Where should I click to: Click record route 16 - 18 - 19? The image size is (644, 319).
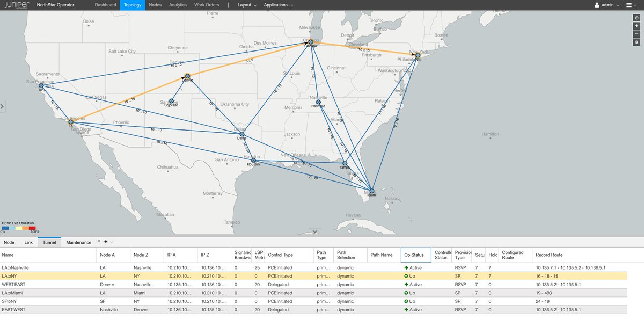(x=548, y=275)
